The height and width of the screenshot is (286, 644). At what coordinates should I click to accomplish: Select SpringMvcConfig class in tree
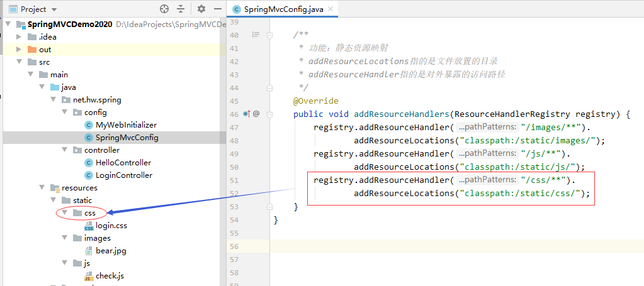(x=127, y=138)
